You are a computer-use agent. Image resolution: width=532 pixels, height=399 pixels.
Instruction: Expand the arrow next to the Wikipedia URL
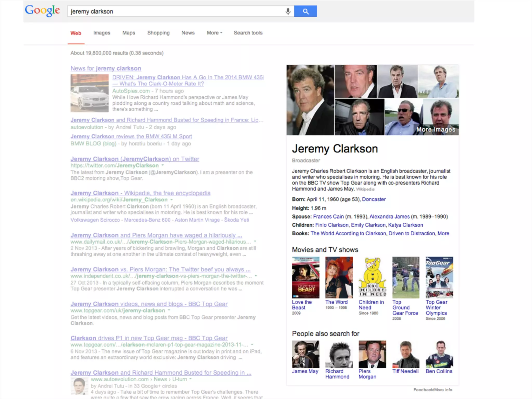171,199
